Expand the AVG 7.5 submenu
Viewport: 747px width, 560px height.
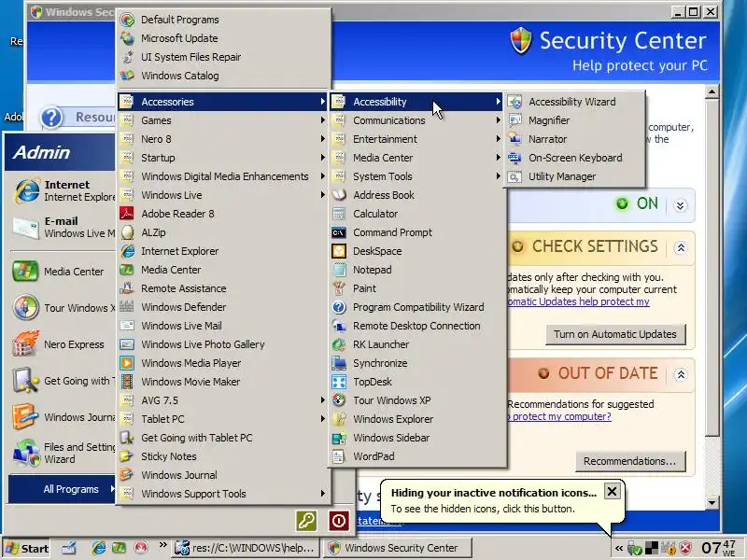pyautogui.click(x=223, y=400)
